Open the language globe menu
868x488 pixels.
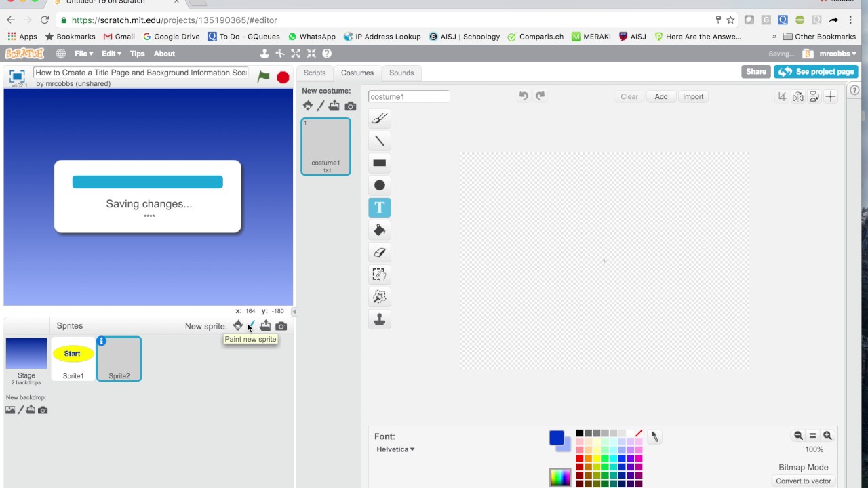[61, 54]
